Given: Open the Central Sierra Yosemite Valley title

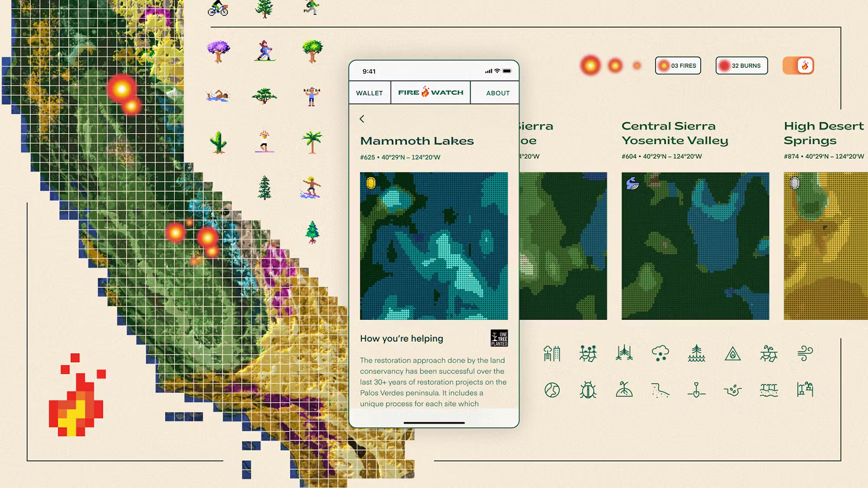Looking at the screenshot, I should pos(675,133).
